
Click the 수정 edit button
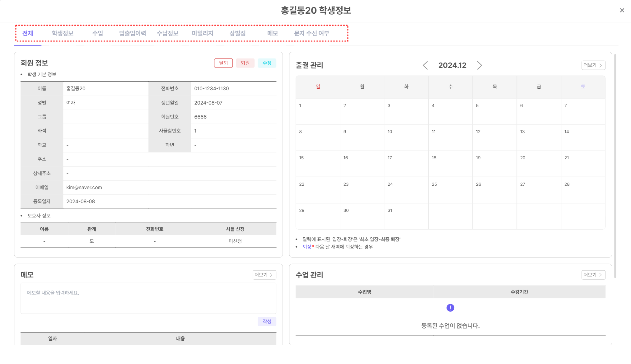pos(267,63)
